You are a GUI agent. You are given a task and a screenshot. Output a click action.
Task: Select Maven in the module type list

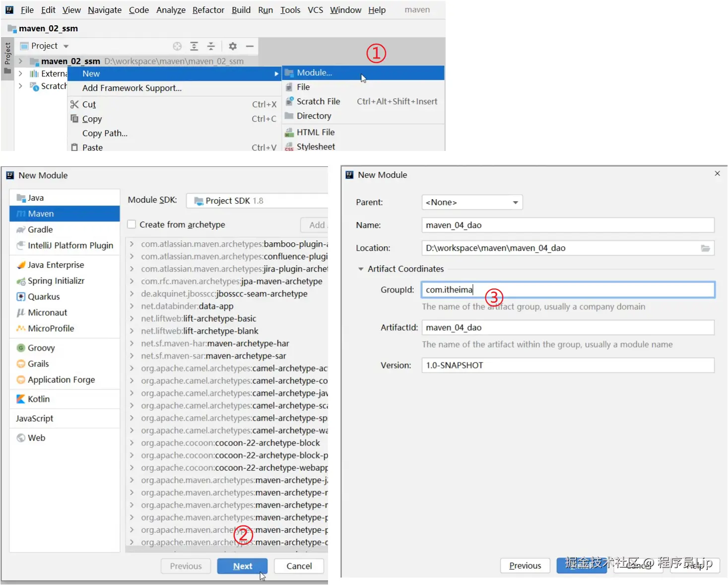tap(65, 214)
